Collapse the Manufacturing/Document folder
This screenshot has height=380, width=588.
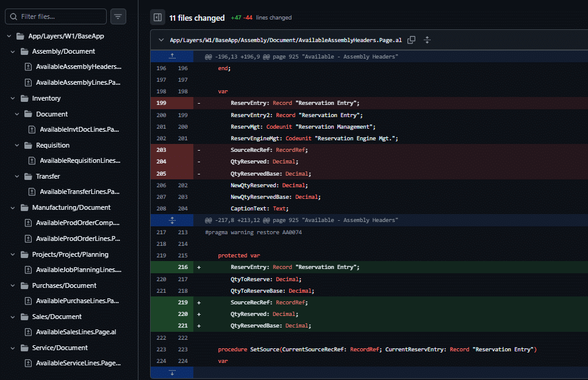click(13, 207)
